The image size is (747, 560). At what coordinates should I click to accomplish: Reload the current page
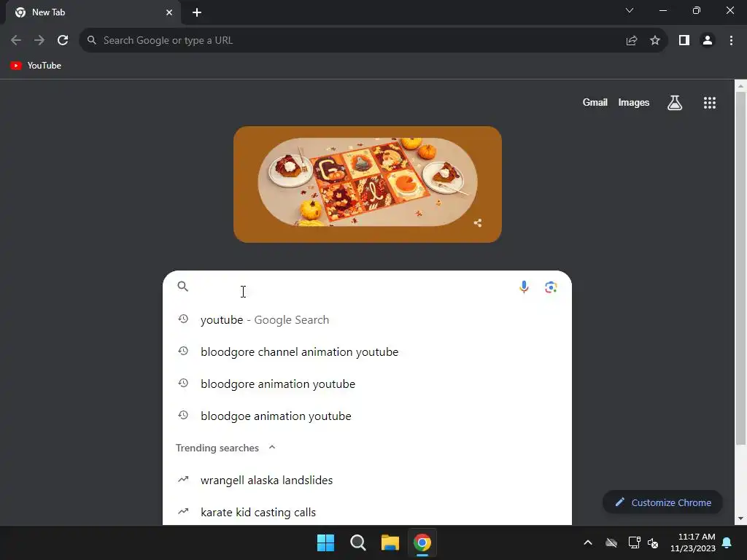pyautogui.click(x=63, y=41)
